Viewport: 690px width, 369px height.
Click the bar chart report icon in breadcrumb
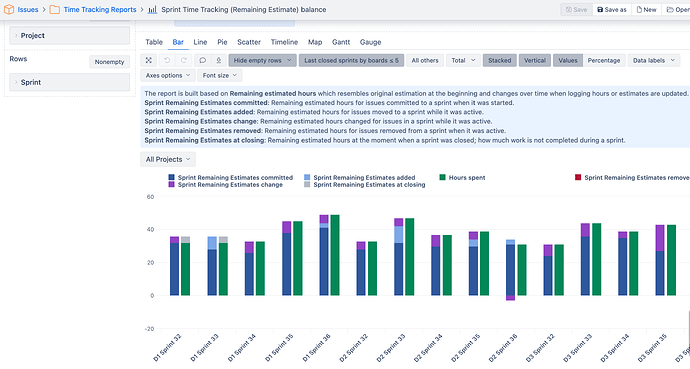click(x=152, y=9)
